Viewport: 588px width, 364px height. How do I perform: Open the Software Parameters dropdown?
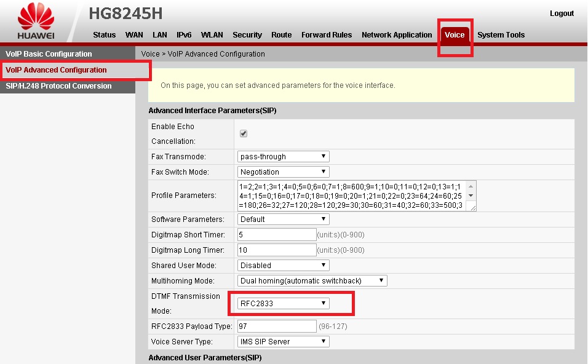click(283, 220)
